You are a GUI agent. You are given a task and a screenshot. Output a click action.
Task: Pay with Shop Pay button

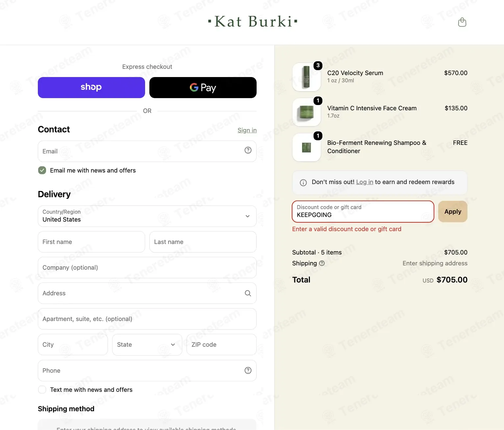pyautogui.click(x=91, y=88)
